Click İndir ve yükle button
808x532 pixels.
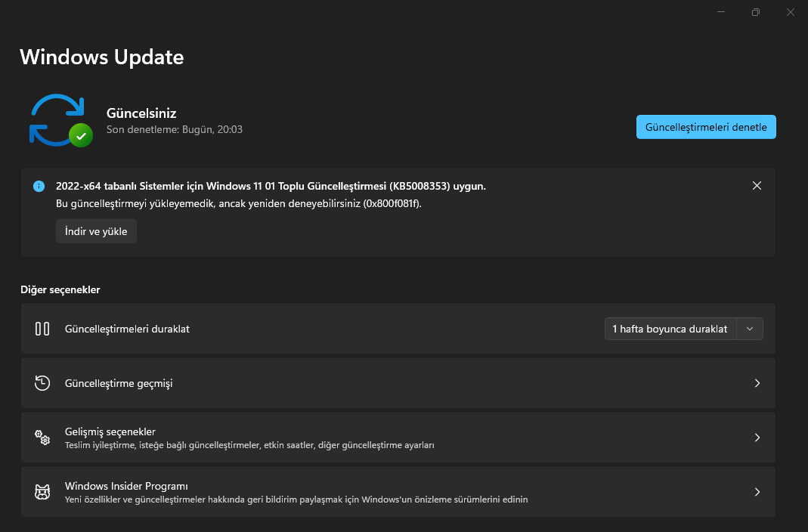tap(96, 231)
